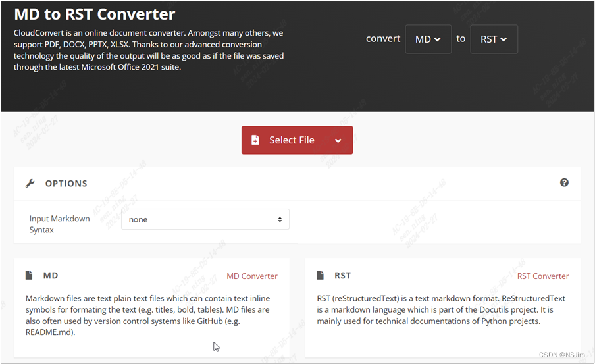Open the Select File dropdown arrow
Screen dimensions: 595x364
338,140
